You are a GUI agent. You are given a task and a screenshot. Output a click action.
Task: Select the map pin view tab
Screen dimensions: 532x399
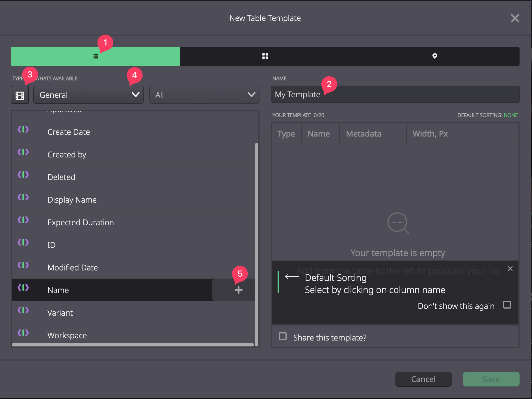[434, 56]
